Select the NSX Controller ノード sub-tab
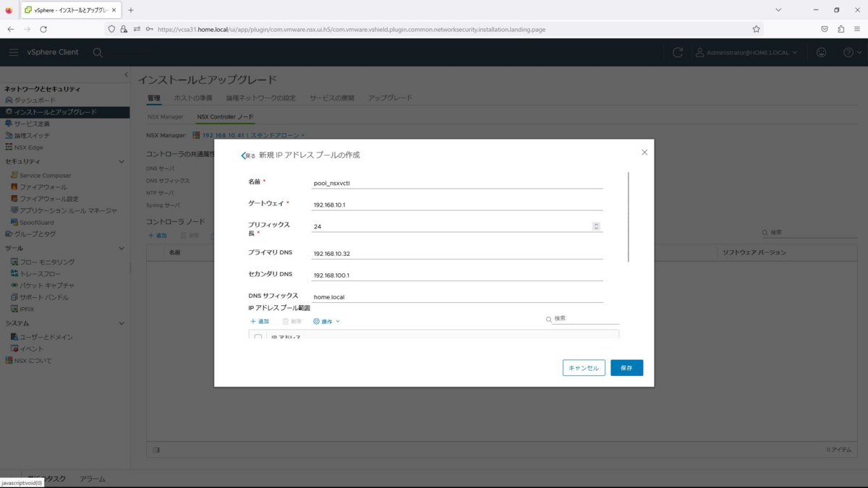The image size is (868, 488). point(225,116)
